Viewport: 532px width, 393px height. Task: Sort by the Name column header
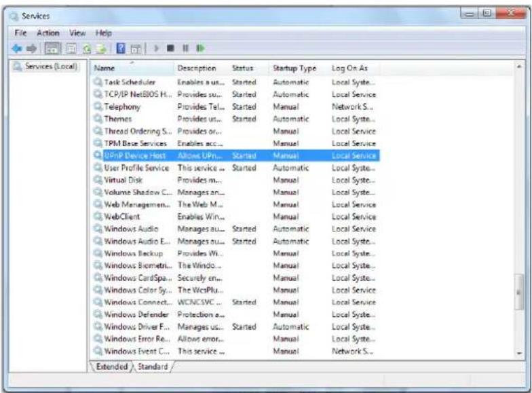tap(132, 68)
